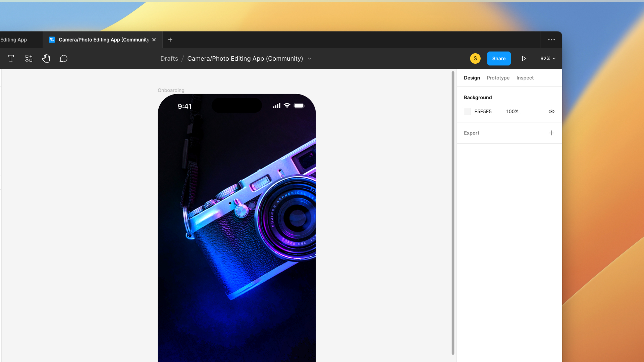Open the Resources components tool
Image resolution: width=644 pixels, height=362 pixels.
coord(29,59)
